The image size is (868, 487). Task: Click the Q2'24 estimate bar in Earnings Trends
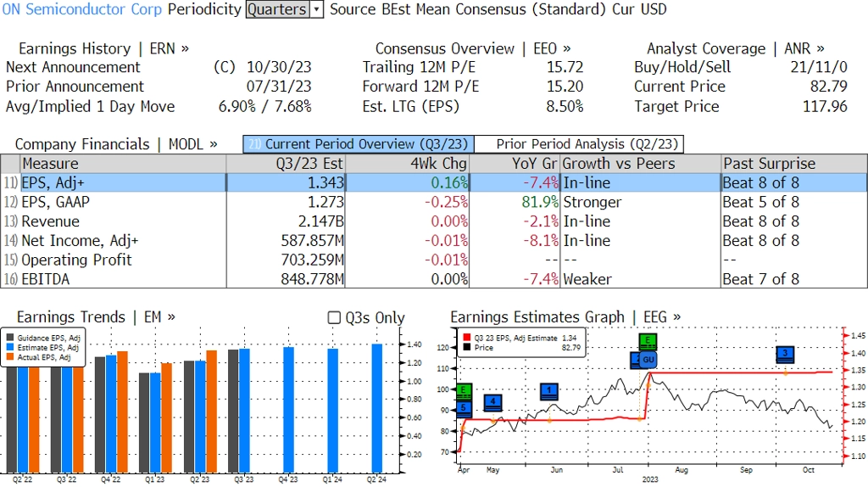point(377,408)
